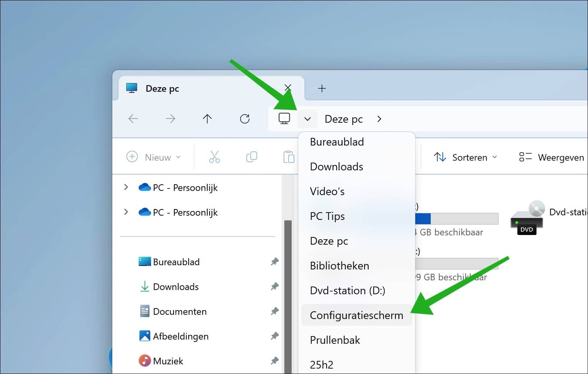Open the Sorteren dropdown

(465, 157)
